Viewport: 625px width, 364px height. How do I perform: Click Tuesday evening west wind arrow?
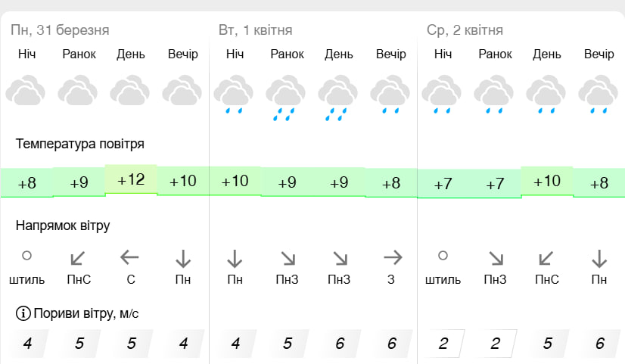(x=393, y=257)
